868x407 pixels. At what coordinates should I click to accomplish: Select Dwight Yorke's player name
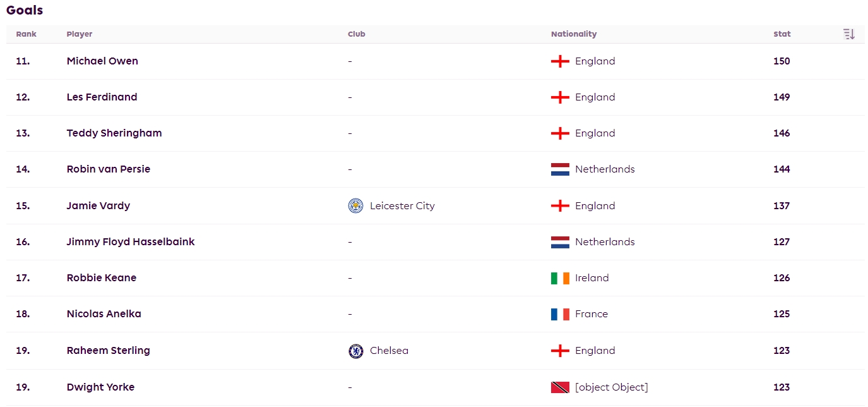(100, 387)
